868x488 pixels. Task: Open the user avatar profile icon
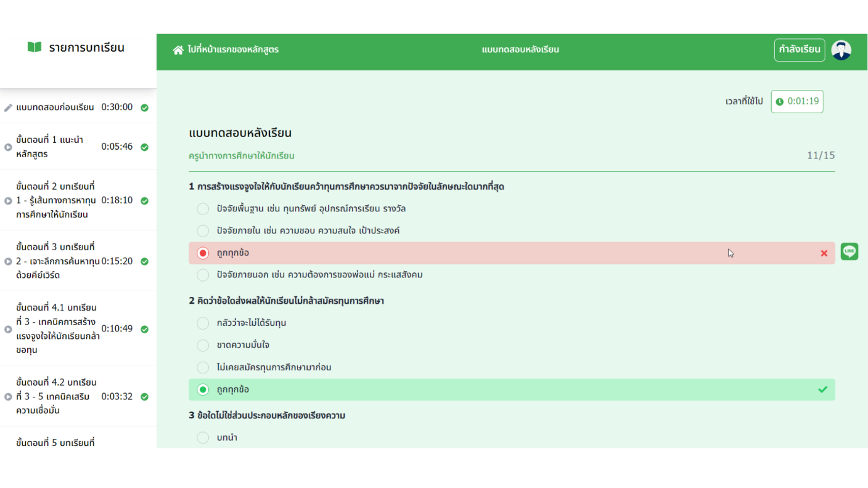click(x=841, y=50)
